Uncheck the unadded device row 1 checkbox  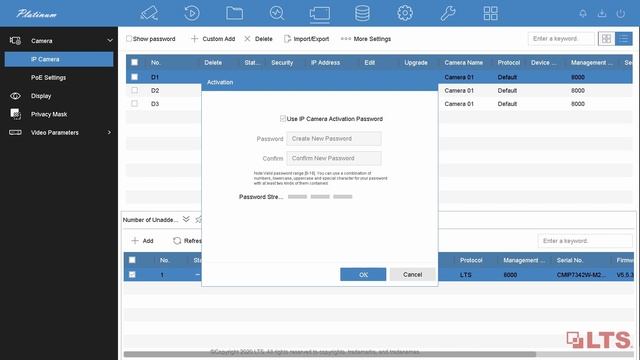pos(132,274)
